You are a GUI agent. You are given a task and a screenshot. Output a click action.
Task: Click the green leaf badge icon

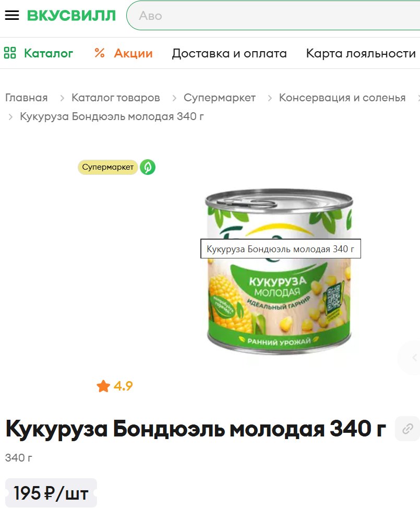[x=148, y=167]
